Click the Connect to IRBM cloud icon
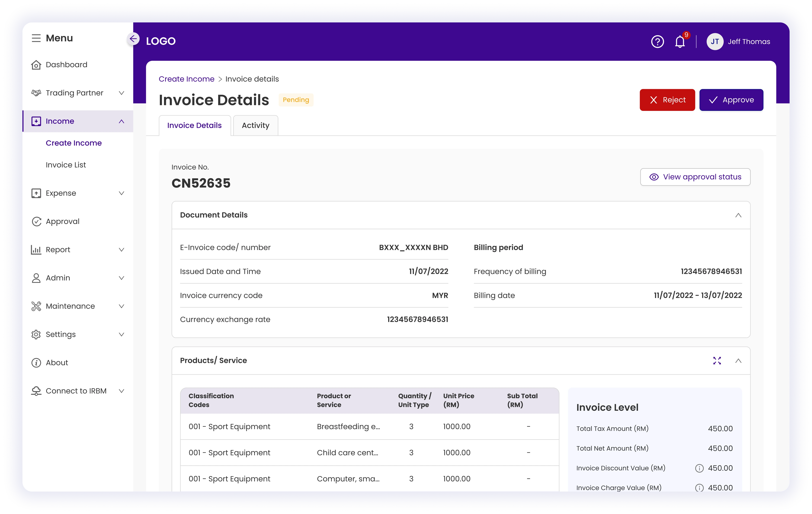This screenshot has height=514, width=812. 36,391
